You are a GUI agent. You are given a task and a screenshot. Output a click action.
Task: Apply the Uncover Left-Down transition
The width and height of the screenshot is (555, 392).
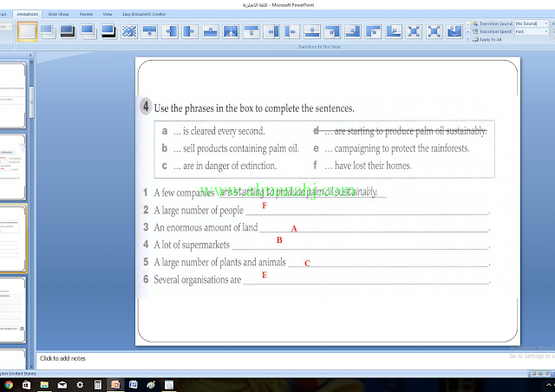click(x=333, y=31)
